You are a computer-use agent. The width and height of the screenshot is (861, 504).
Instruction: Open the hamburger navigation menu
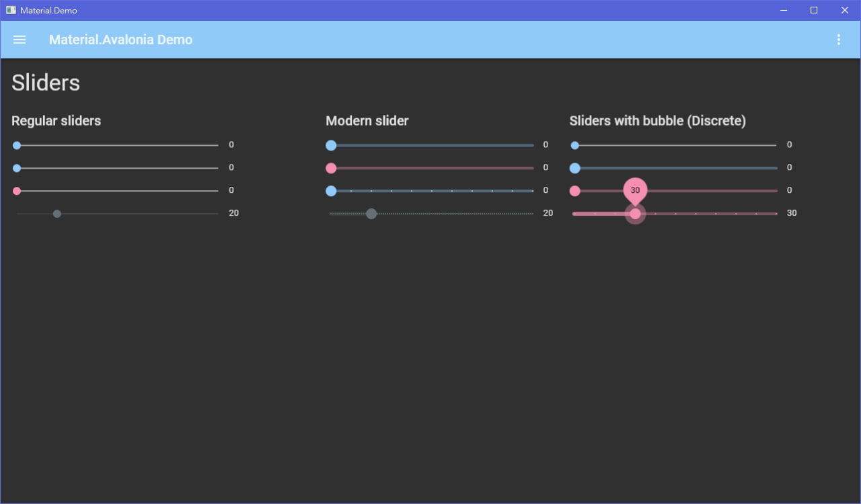(x=20, y=40)
